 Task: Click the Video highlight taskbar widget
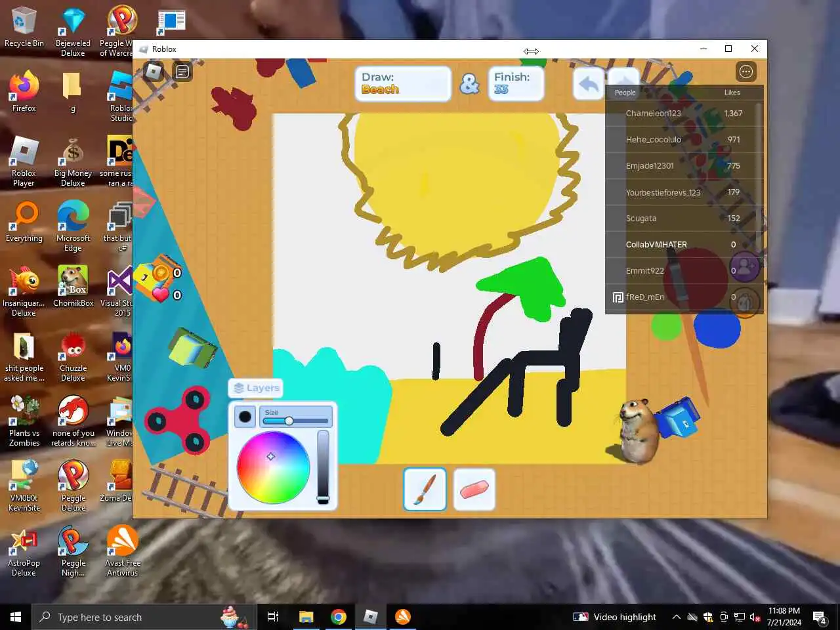[615, 617]
